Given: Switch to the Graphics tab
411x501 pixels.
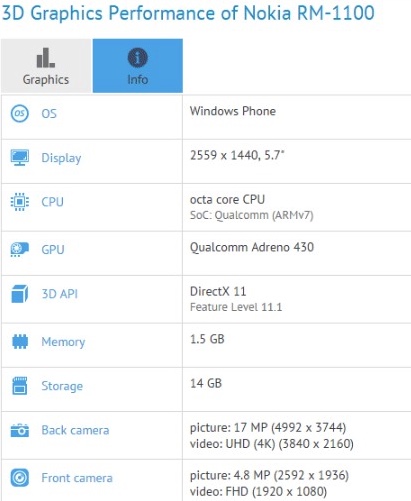Looking at the screenshot, I should click(x=46, y=66).
